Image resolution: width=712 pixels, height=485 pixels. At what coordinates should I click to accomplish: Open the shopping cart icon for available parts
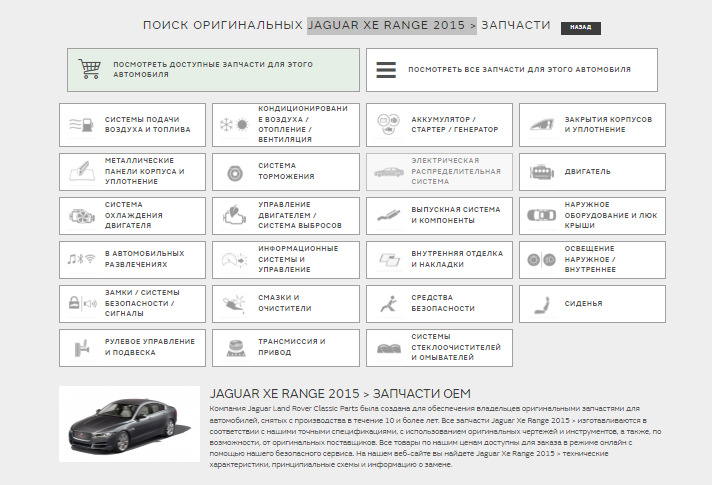pos(89,69)
